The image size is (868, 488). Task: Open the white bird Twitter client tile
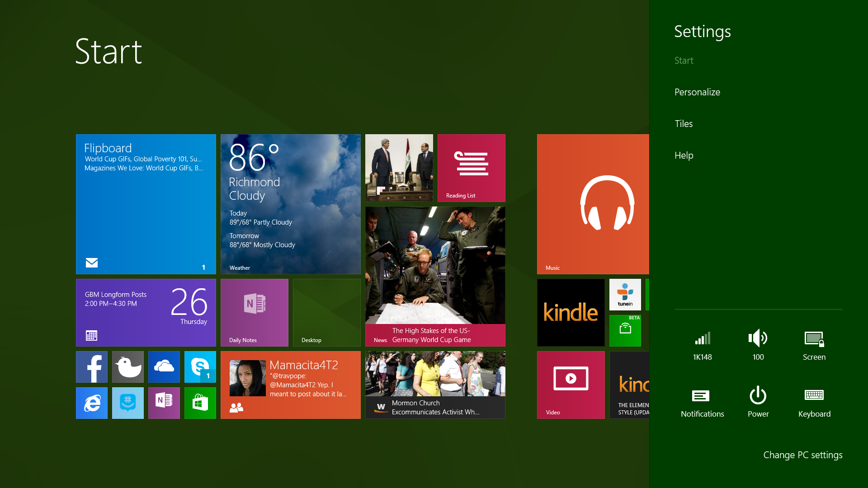(x=127, y=366)
